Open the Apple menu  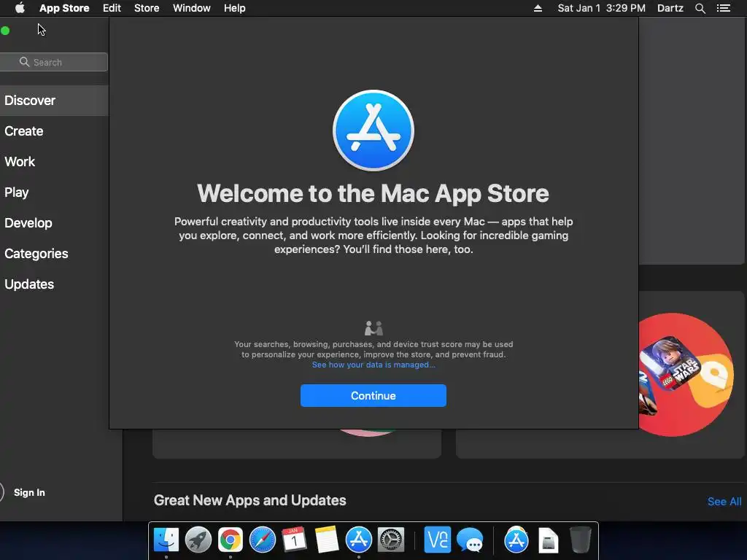[x=20, y=8]
